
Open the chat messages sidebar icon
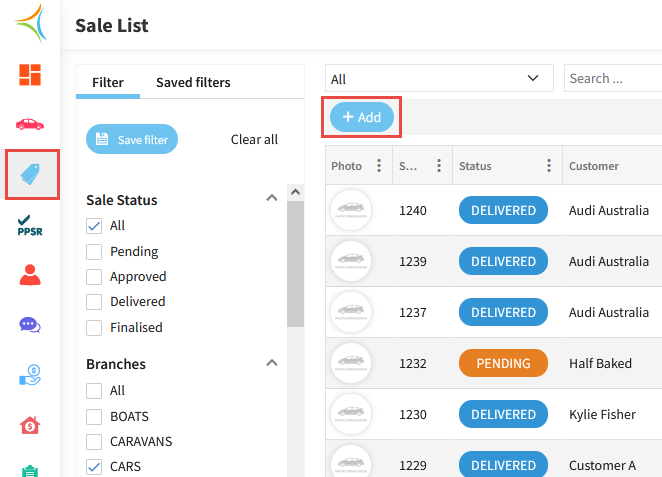tap(30, 325)
